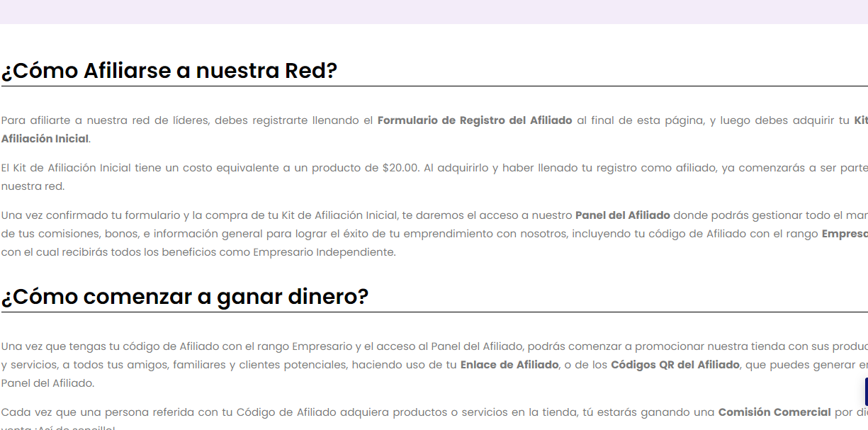
Task: Click the bold 'Panel del Afiliado' text
Action: point(622,215)
